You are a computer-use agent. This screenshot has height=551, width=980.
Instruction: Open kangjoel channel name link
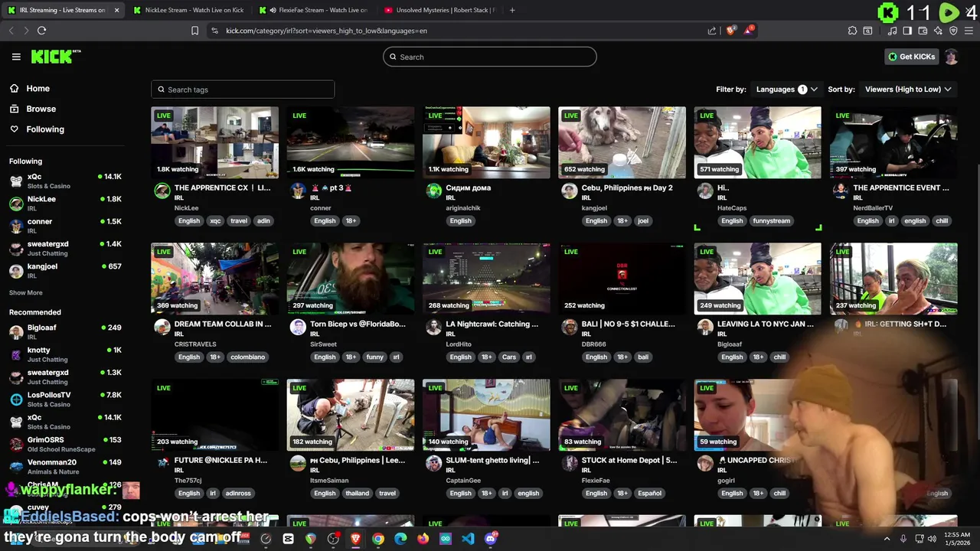[x=594, y=208]
